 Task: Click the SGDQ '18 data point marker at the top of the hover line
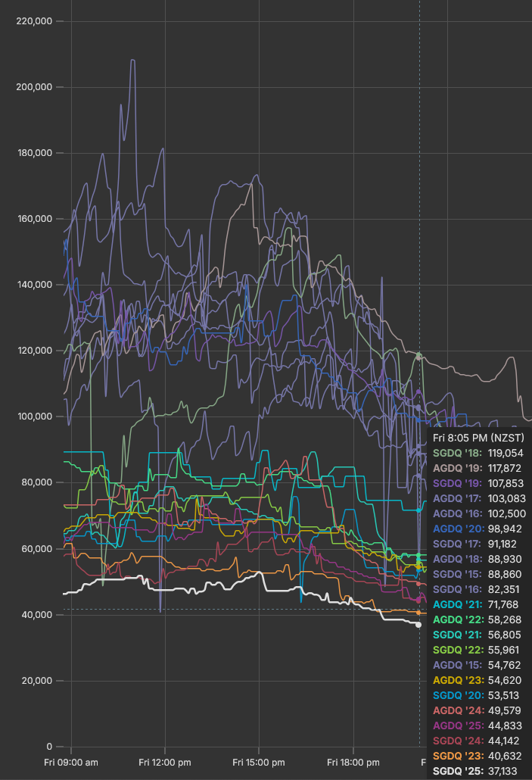(x=418, y=356)
